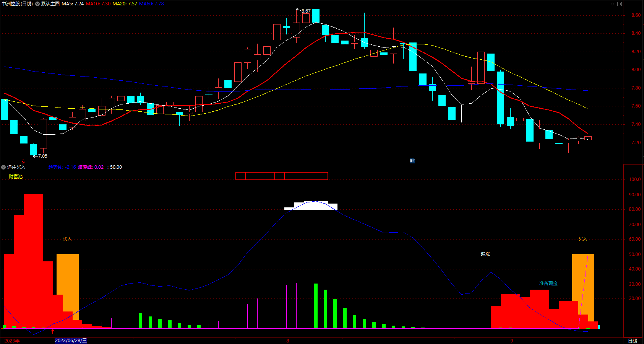Click the 7.05 low price label
This screenshot has width=644, height=344.
43,156
